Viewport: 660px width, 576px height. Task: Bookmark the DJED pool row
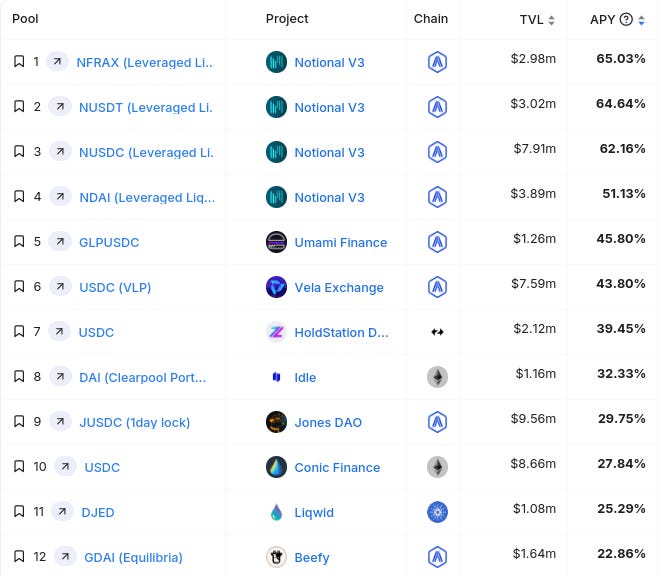click(19, 512)
